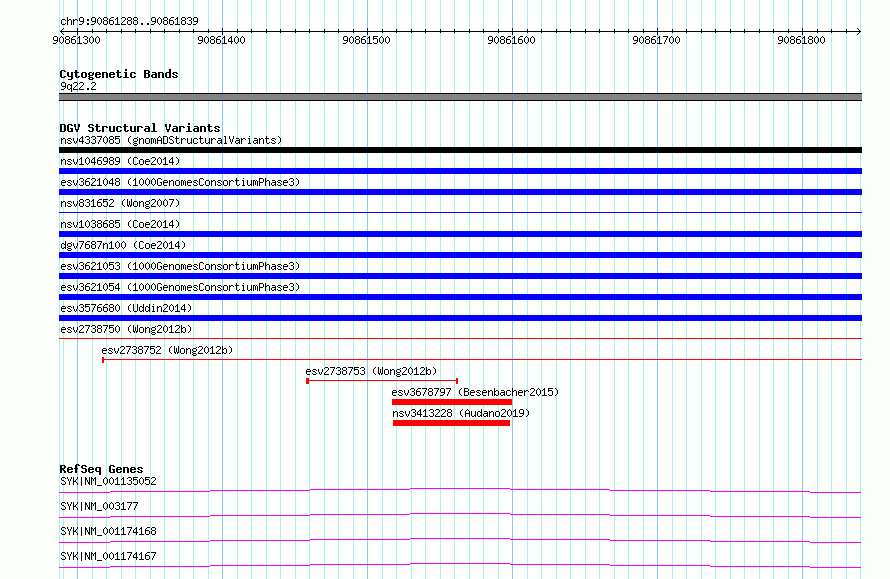Click the blue bar under esv3621053

[x=460, y=276]
